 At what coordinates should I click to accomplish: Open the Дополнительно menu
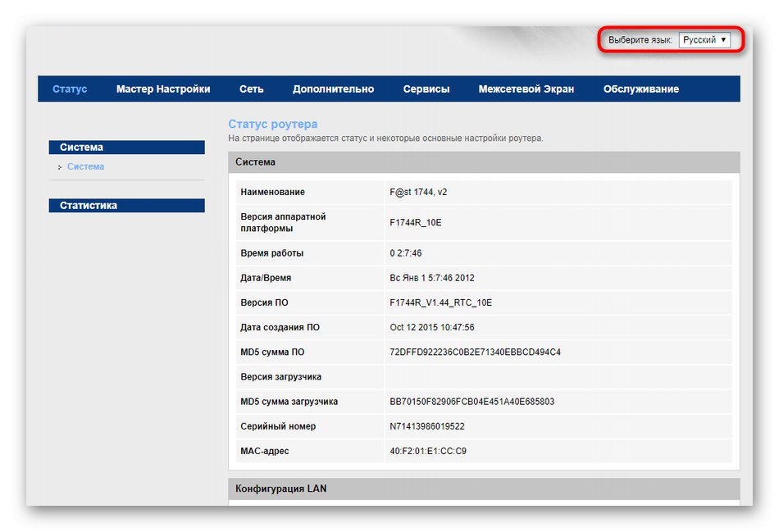tap(333, 89)
